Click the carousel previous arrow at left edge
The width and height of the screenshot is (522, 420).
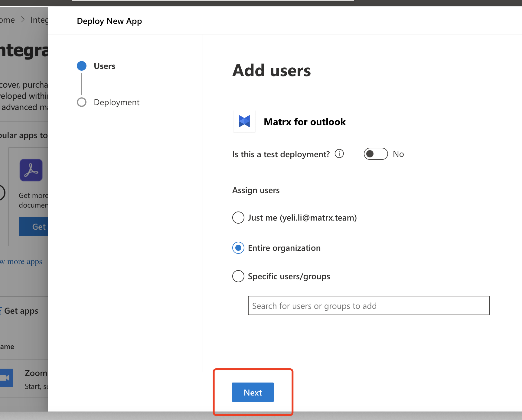pyautogui.click(x=2, y=193)
